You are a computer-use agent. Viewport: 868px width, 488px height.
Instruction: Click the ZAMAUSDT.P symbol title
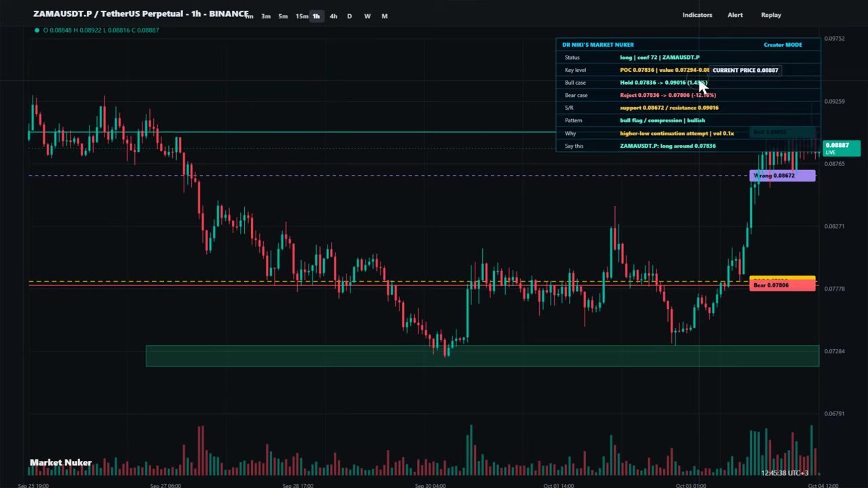tap(141, 14)
